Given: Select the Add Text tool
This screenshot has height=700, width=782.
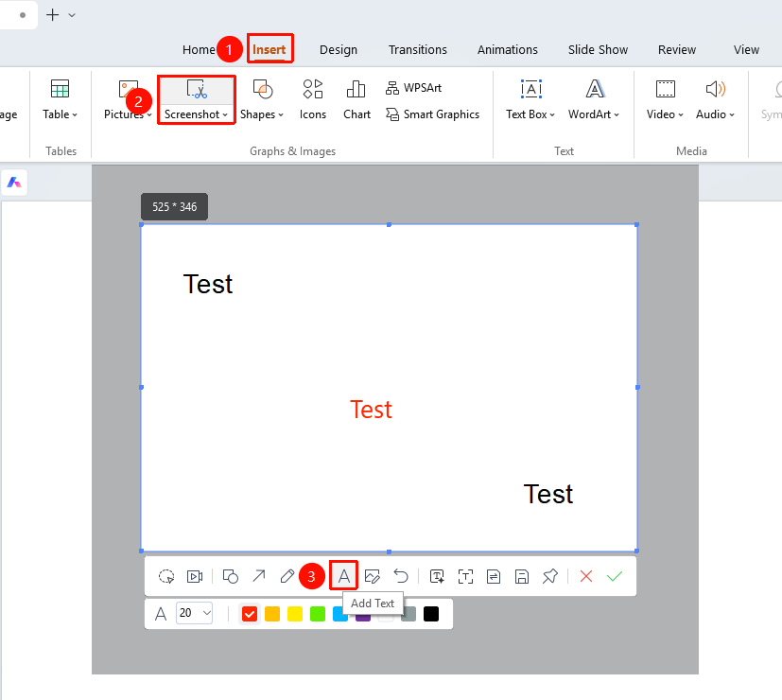Looking at the screenshot, I should pos(343,576).
